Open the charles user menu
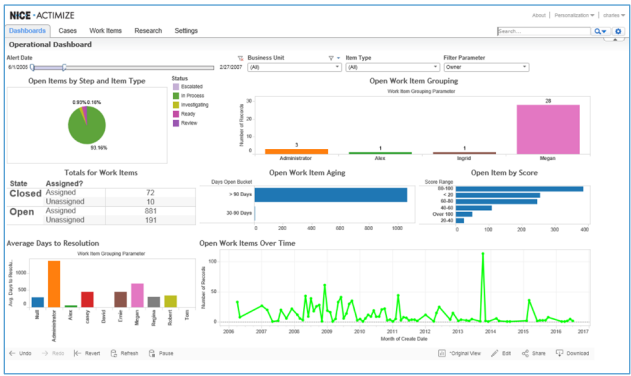631x376 pixels. (x=614, y=15)
